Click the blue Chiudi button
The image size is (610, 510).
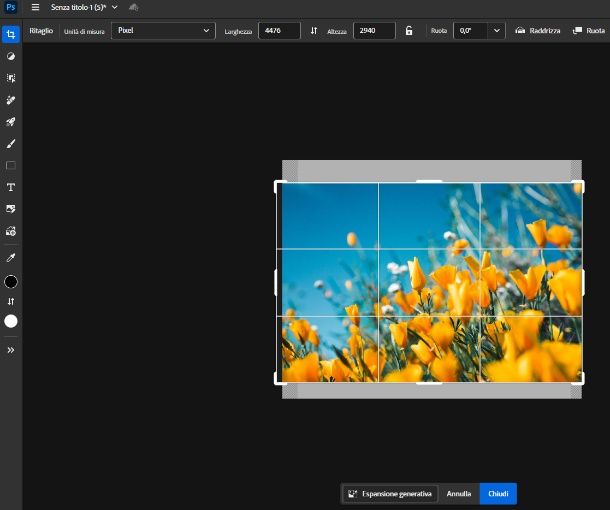(x=498, y=494)
